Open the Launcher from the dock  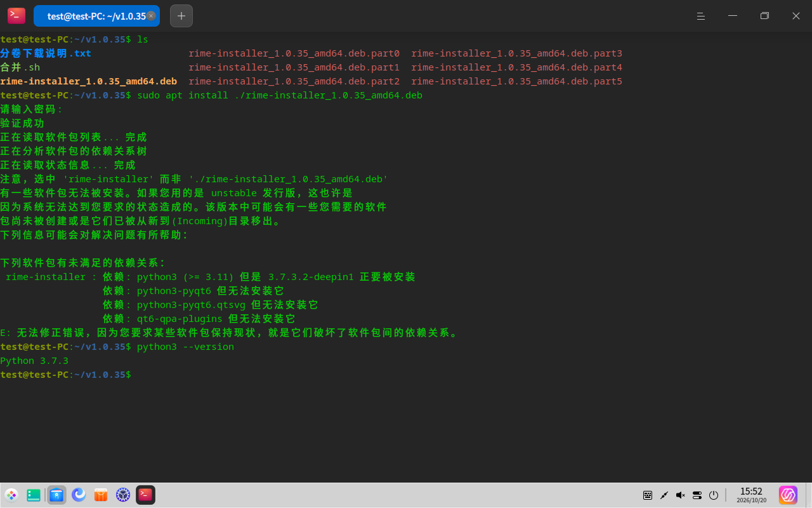11,495
